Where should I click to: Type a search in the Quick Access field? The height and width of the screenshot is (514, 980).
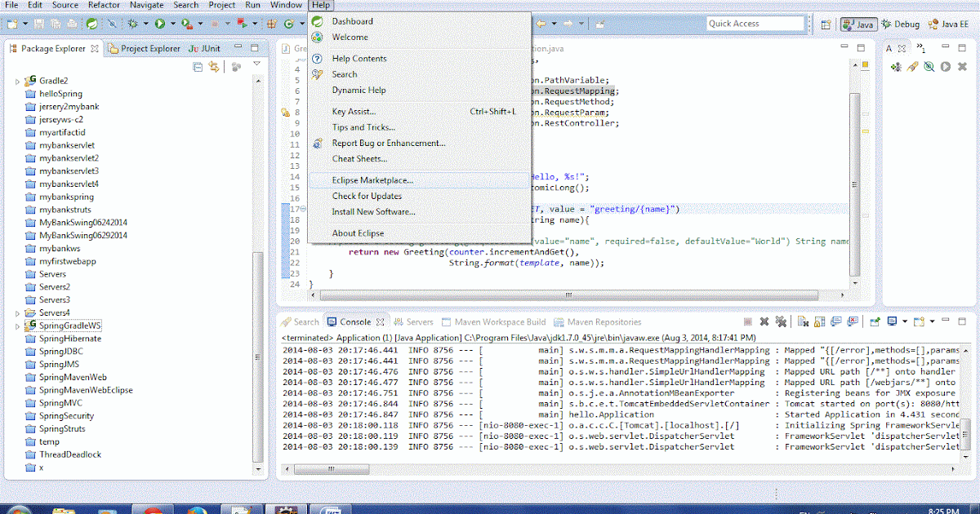coord(755,23)
